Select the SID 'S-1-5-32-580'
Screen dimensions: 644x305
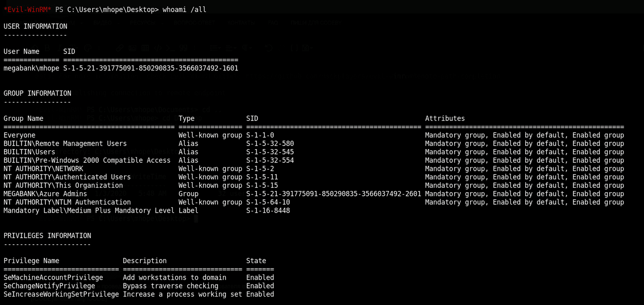[270, 143]
